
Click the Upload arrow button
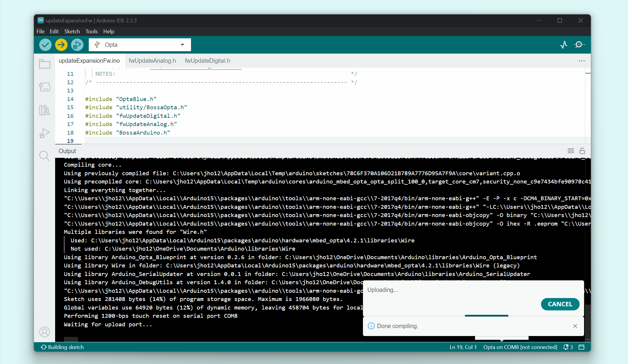(61, 45)
